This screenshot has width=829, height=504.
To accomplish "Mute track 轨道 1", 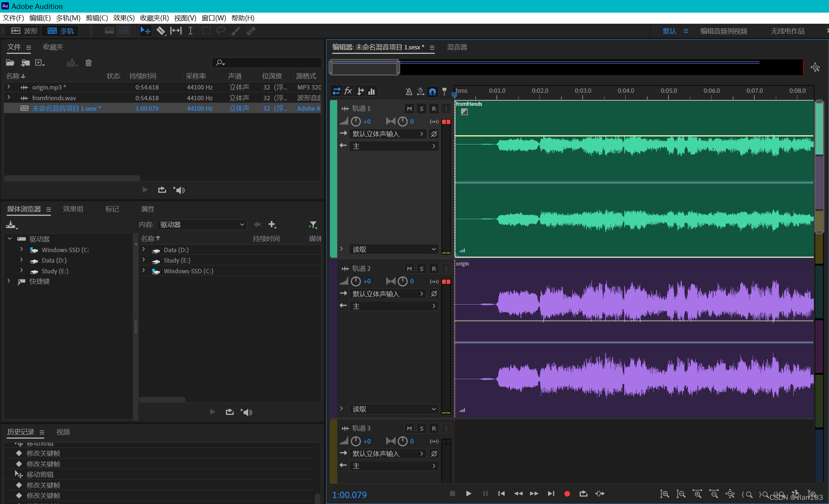I will point(409,108).
